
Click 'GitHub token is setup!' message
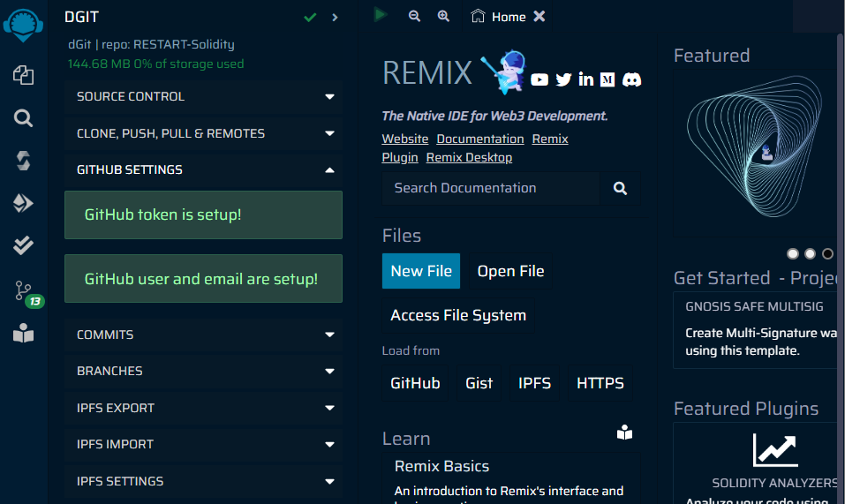pos(203,214)
